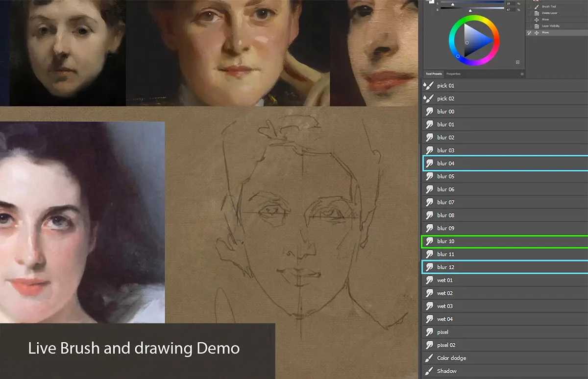Toggle the checkbox beside the first Move history state
Screen dimensions: 588x379
528,20
